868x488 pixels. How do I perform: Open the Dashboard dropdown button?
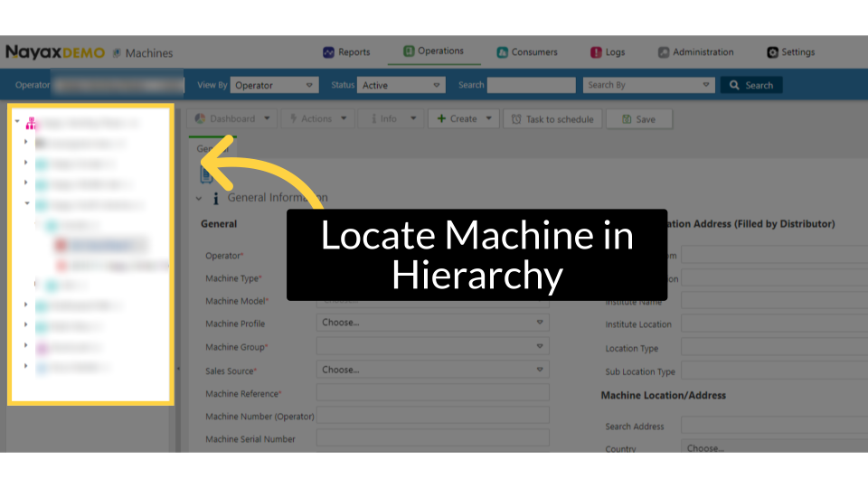232,119
